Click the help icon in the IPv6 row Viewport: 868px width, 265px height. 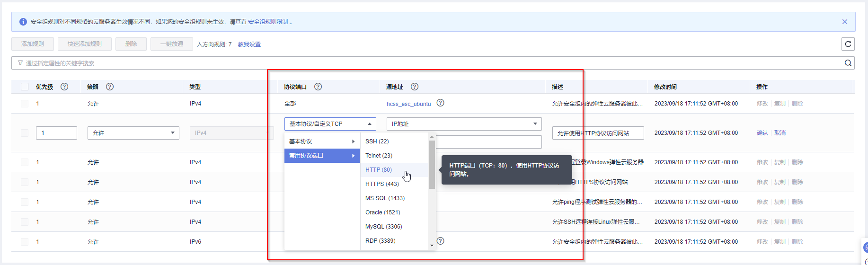click(x=440, y=241)
